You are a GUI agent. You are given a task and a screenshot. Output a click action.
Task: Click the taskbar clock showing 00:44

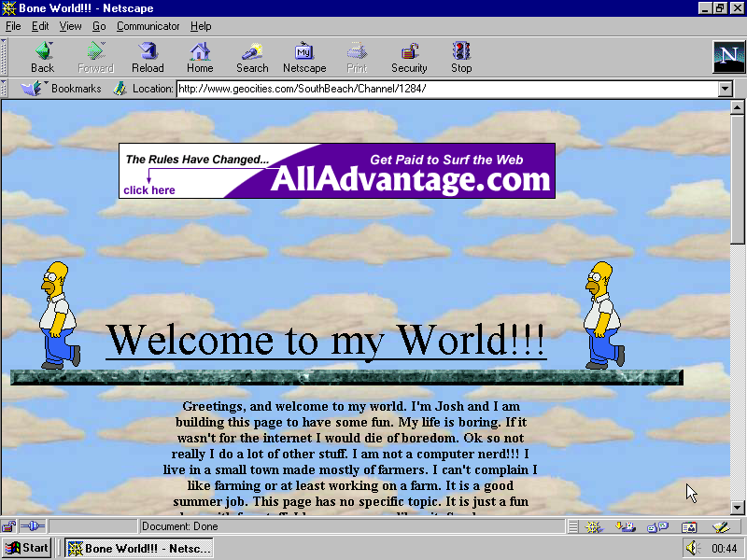point(725,548)
